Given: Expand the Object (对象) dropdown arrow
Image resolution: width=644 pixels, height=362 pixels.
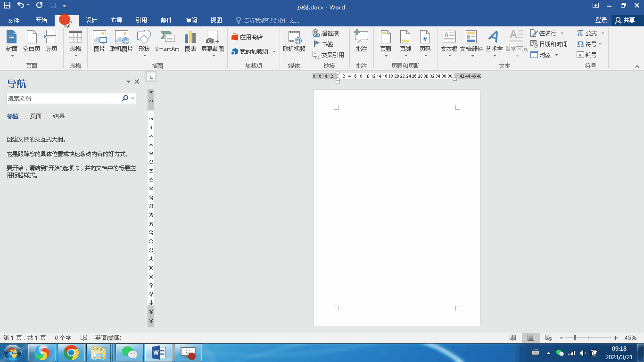Looking at the screenshot, I should coord(557,55).
